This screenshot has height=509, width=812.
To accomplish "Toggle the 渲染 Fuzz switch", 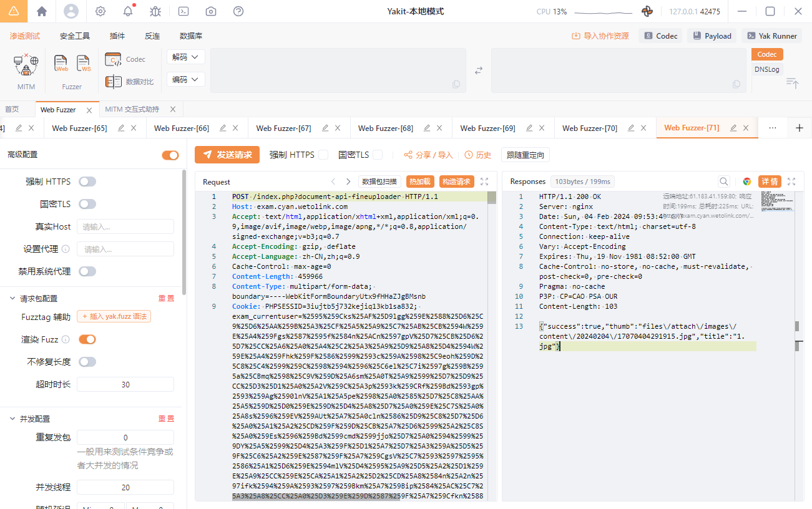I will [87, 339].
